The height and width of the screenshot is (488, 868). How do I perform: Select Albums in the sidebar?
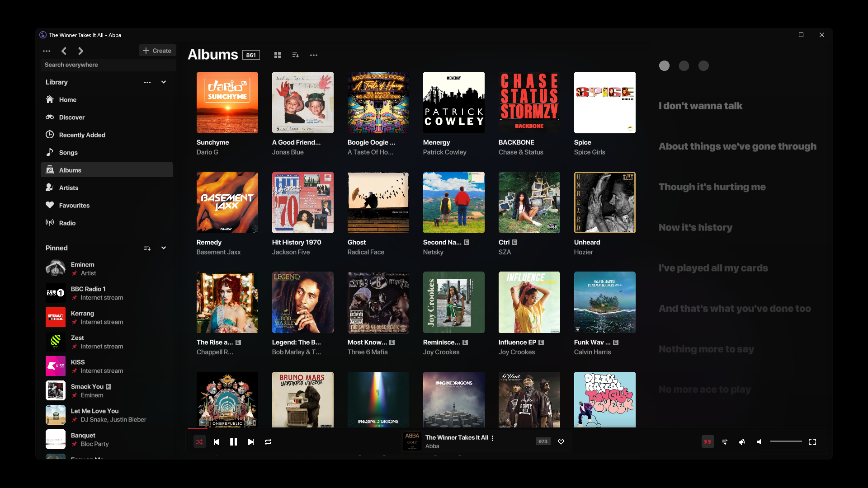point(107,170)
